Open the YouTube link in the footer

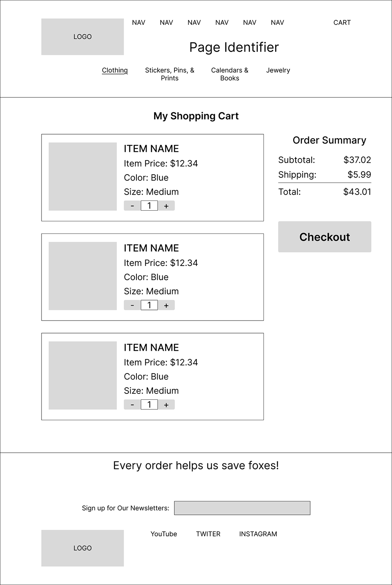163,534
